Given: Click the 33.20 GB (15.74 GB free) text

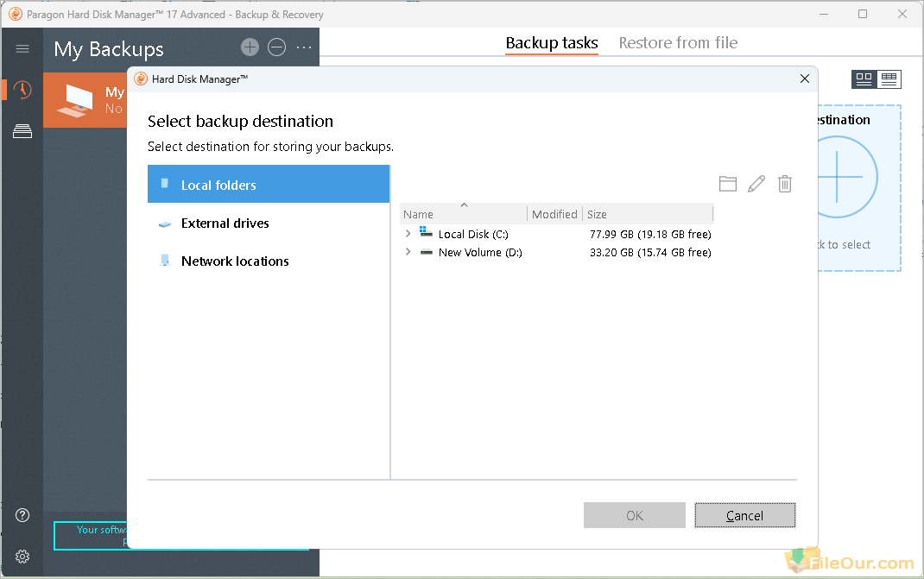Looking at the screenshot, I should pos(650,252).
